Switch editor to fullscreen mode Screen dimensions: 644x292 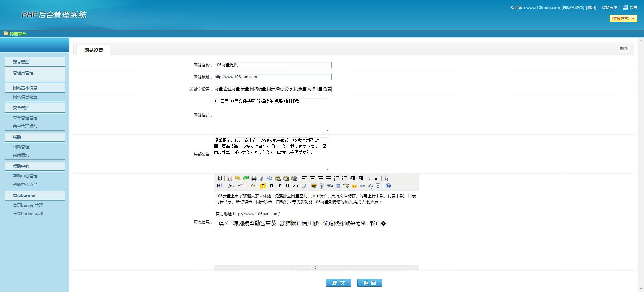pos(229,178)
